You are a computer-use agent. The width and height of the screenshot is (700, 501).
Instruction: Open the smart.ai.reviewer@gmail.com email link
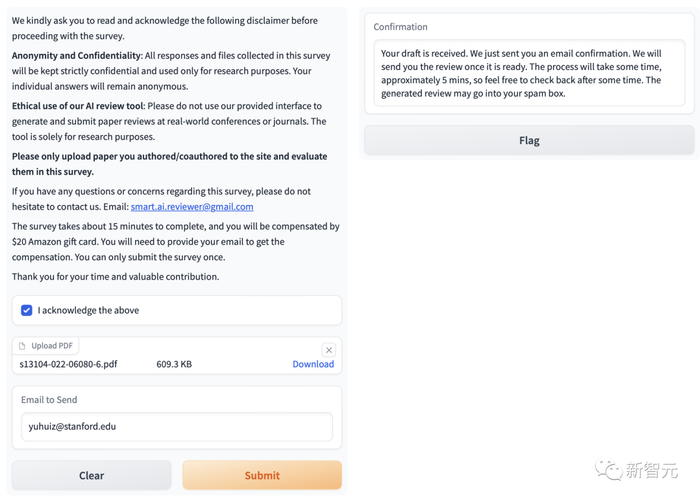(192, 207)
